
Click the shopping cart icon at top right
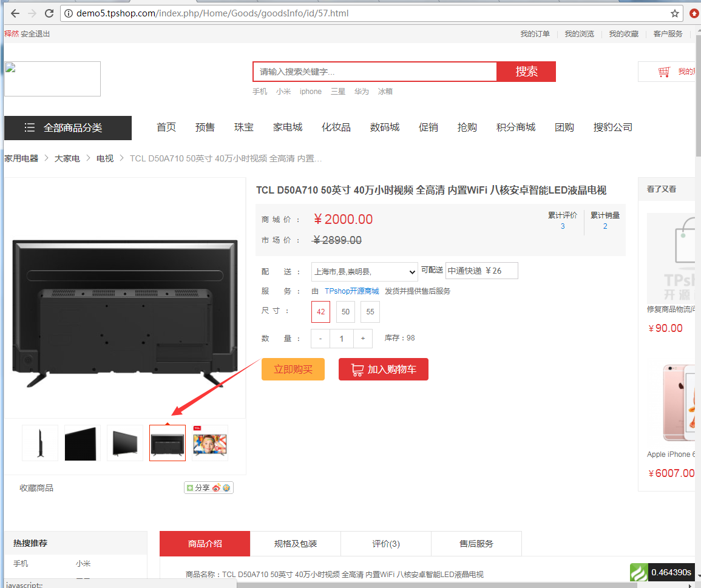[x=665, y=72]
